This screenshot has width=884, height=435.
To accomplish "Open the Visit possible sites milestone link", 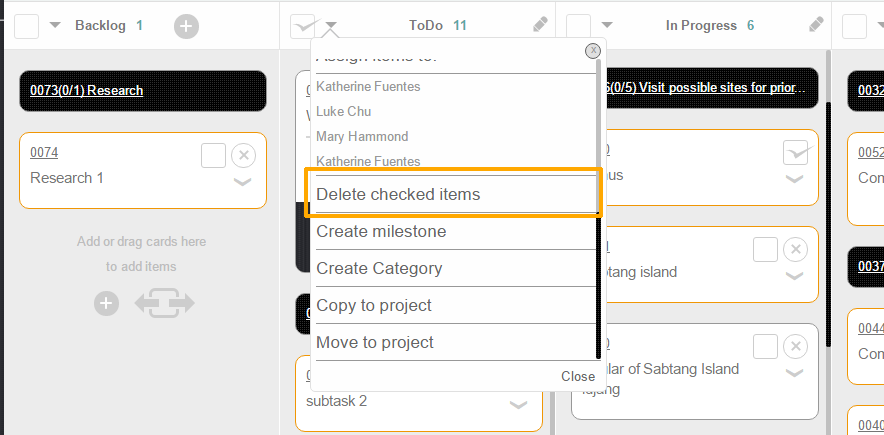I will [x=704, y=88].
